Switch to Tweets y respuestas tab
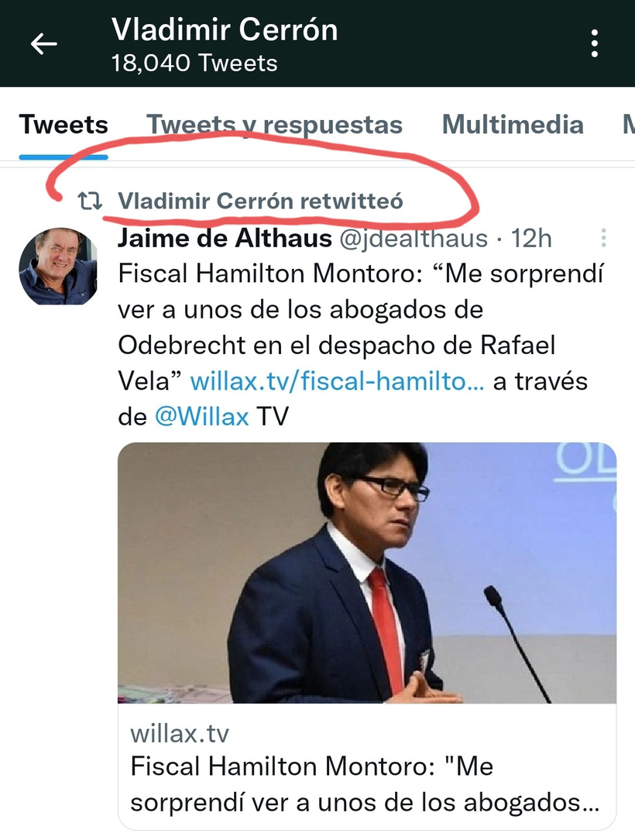 [x=275, y=125]
